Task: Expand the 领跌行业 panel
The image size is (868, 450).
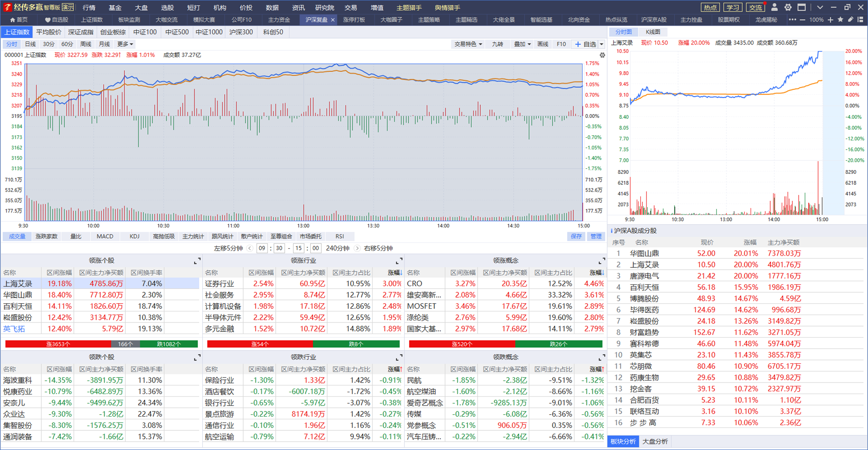Action: click(399, 357)
